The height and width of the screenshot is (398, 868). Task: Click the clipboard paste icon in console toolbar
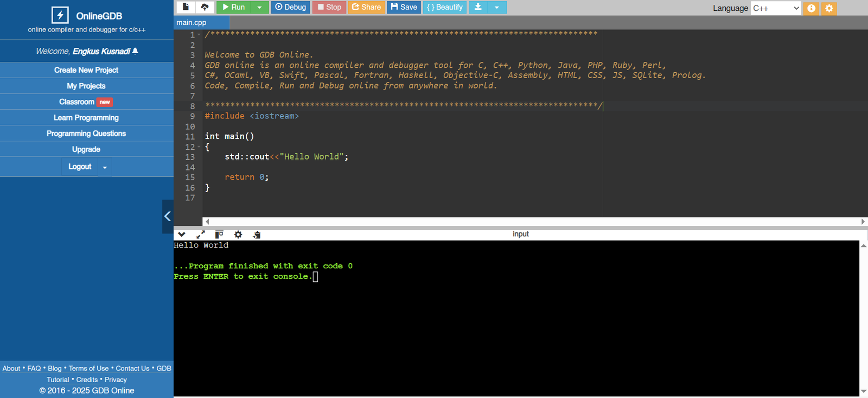pos(257,235)
